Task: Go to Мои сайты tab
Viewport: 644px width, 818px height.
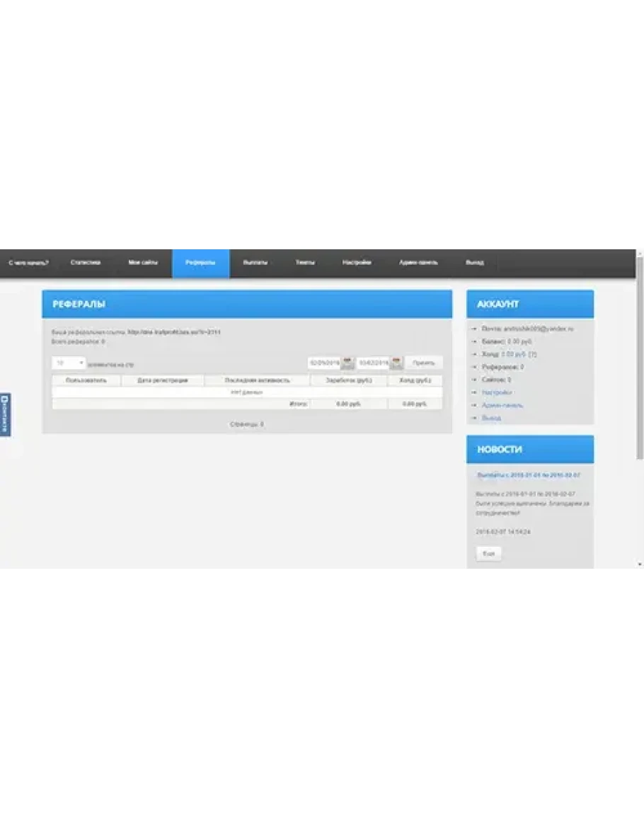Action: [143, 263]
